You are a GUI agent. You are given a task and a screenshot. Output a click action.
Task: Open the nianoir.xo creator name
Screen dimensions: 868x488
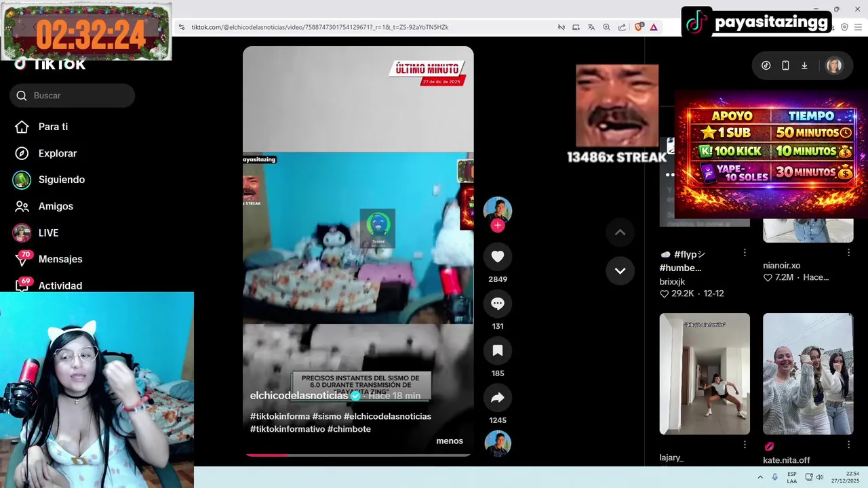[x=781, y=266]
